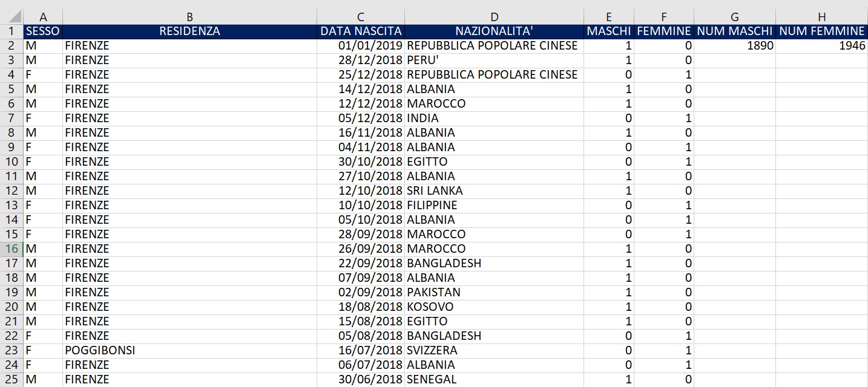The height and width of the screenshot is (387, 868).
Task: Click BANGLADESH cell in row 17
Action: pos(494,263)
